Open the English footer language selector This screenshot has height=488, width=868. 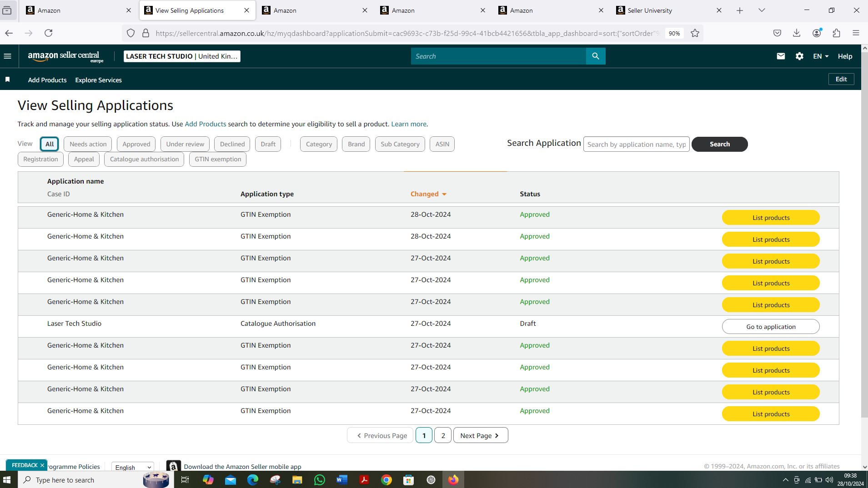[133, 467]
